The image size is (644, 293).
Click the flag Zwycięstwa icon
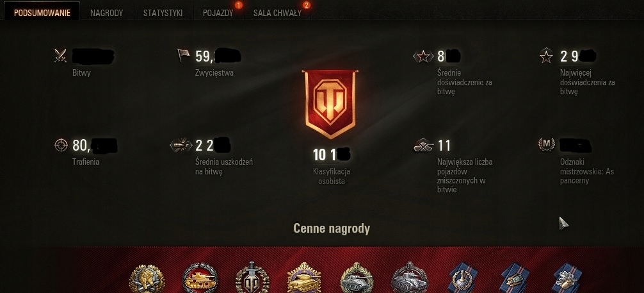[183, 55]
